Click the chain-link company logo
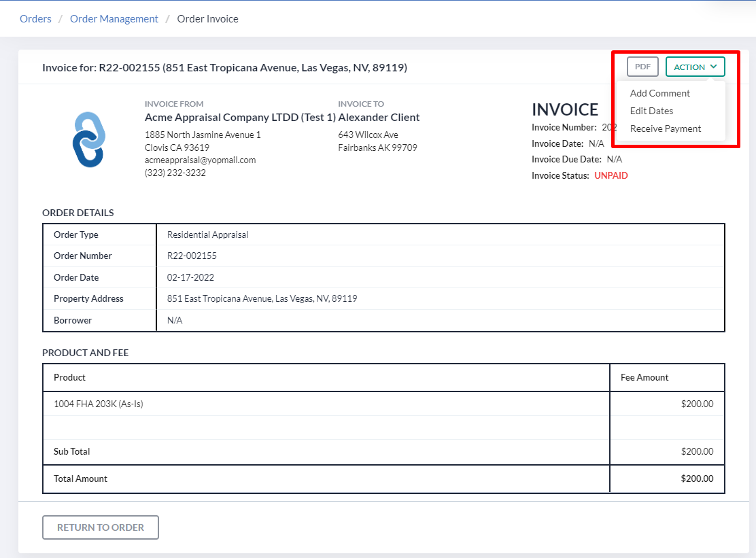The height and width of the screenshot is (558, 756). click(x=89, y=140)
